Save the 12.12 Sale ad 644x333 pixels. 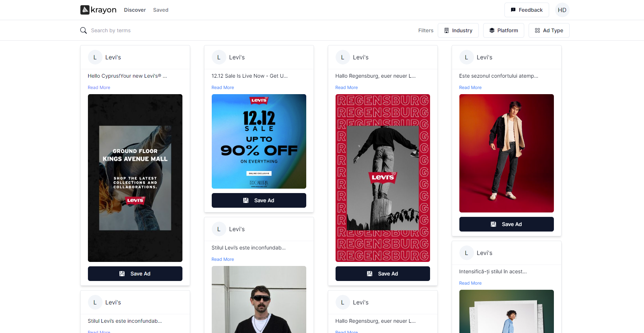259,200
